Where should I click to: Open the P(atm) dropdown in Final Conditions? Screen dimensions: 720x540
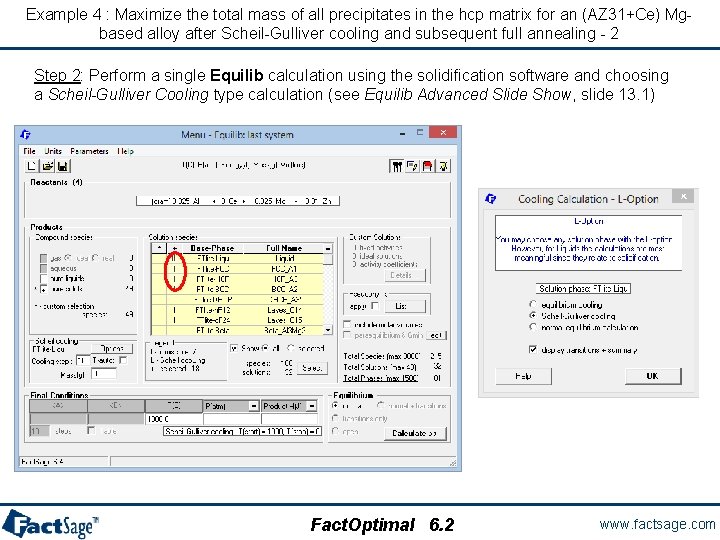coord(253,406)
